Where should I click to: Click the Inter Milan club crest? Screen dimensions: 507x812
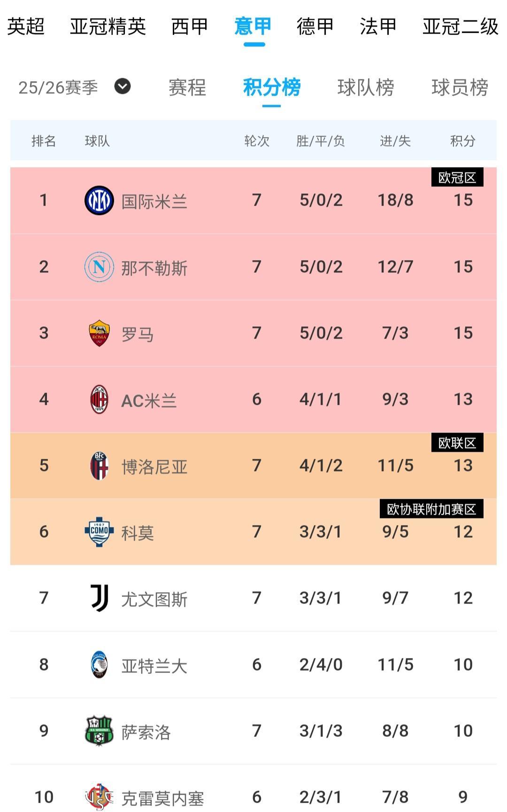point(99,201)
